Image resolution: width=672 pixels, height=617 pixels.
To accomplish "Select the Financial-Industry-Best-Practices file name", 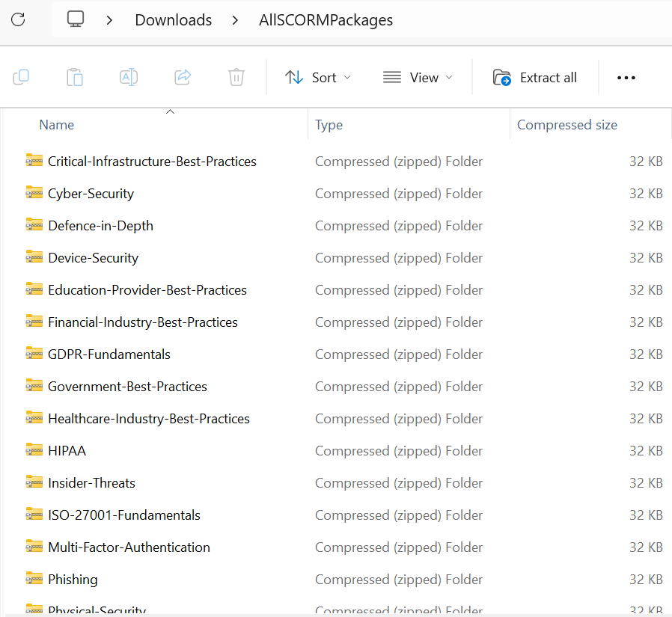I will (x=143, y=322).
